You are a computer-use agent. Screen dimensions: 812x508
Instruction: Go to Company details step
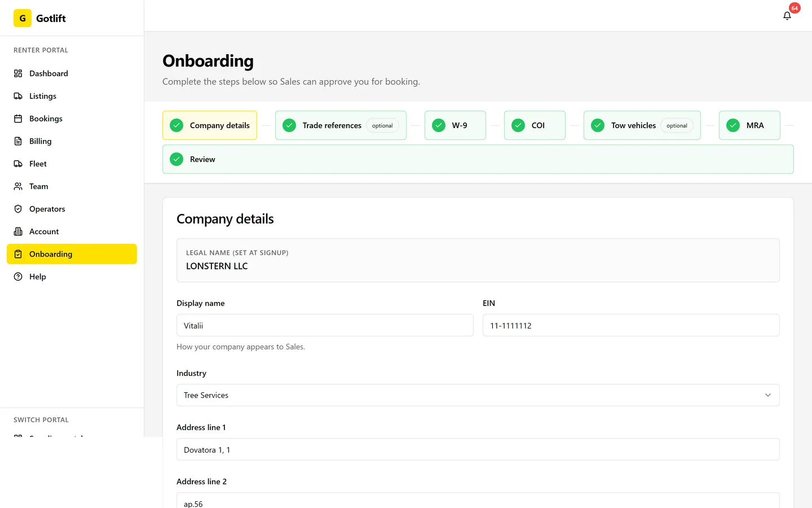210,125
